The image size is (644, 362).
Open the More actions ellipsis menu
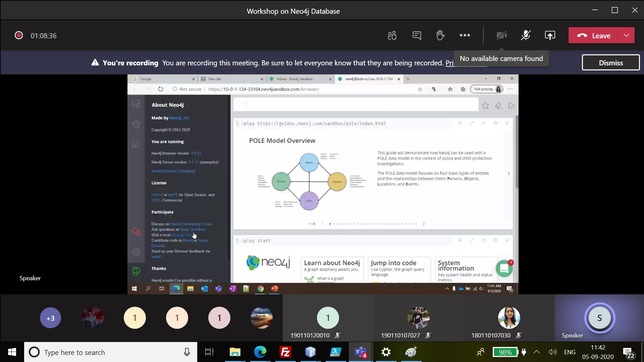(465, 36)
